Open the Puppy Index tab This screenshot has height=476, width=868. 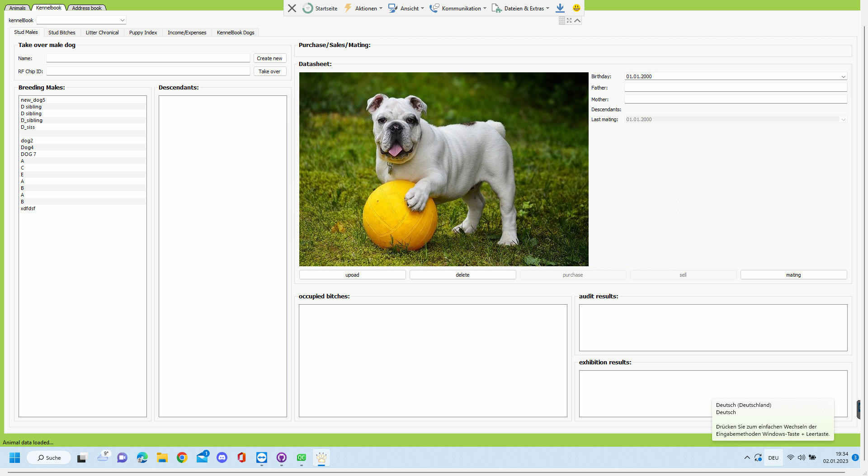(x=143, y=33)
